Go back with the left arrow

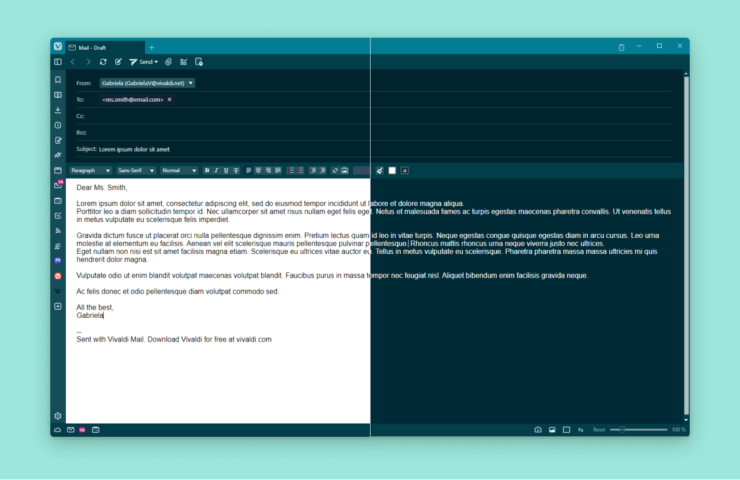point(73,62)
